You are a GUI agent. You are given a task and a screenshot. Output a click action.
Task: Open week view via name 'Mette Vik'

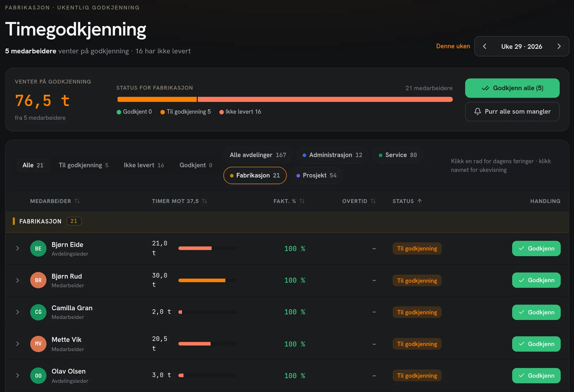(67, 340)
